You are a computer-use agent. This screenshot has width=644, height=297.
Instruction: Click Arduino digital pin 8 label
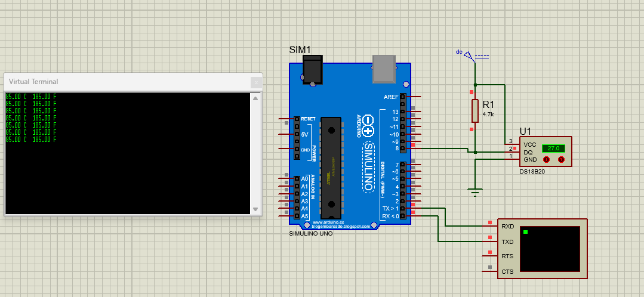pos(397,149)
